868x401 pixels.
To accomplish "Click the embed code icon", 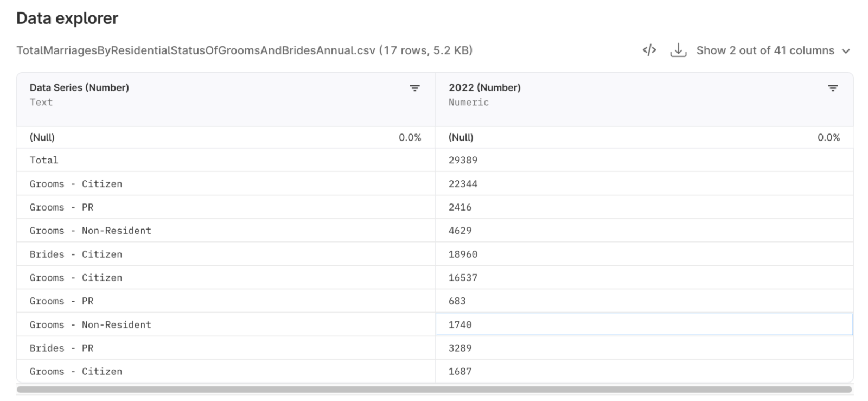I will pos(649,50).
